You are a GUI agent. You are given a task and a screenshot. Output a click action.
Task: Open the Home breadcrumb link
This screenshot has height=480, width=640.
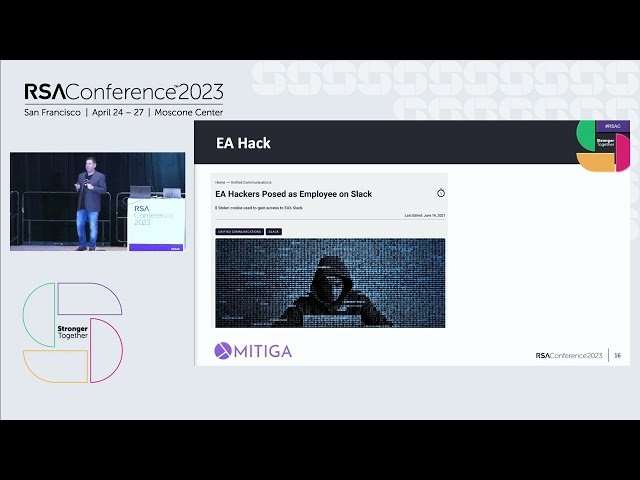coord(220,182)
